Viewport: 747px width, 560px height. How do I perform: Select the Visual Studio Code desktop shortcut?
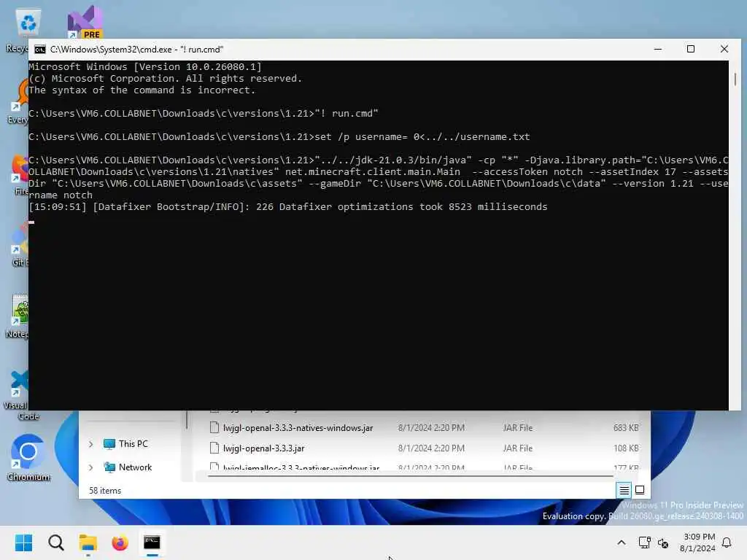coord(18,395)
